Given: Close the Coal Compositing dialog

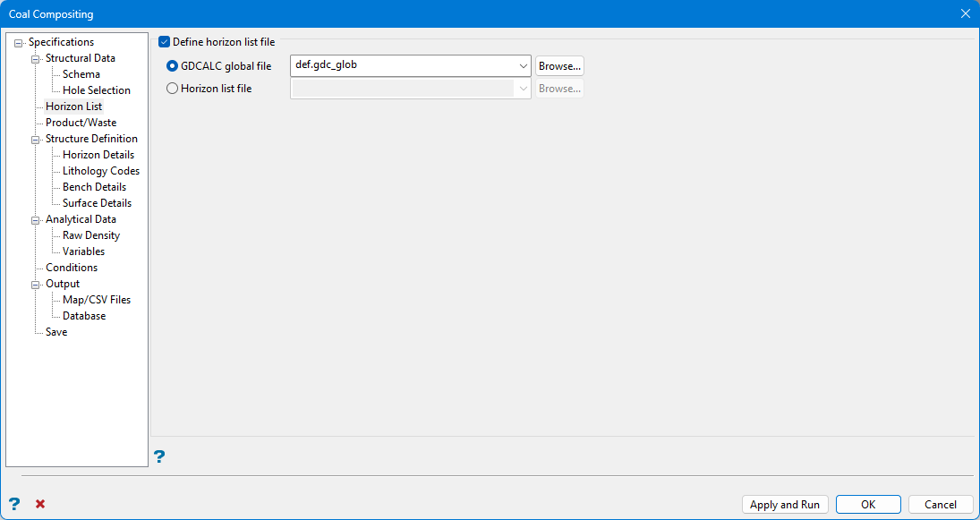Looking at the screenshot, I should pyautogui.click(x=965, y=13).
